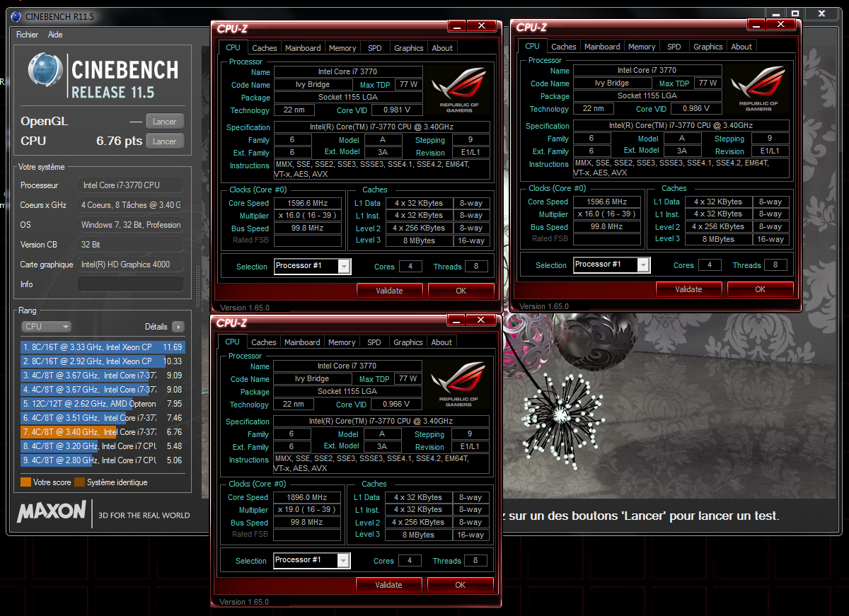Click into the empty Info field
The height and width of the screenshot is (616, 849).
(x=130, y=284)
